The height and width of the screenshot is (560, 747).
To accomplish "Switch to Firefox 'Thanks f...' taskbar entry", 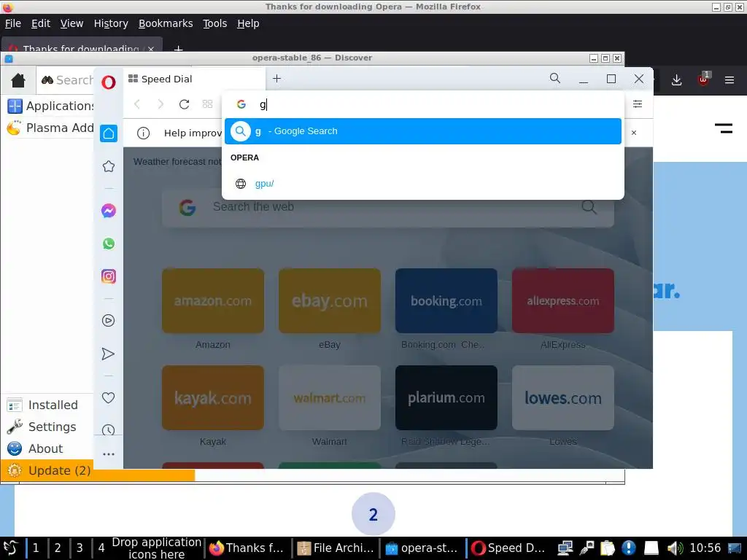I will 247,548.
